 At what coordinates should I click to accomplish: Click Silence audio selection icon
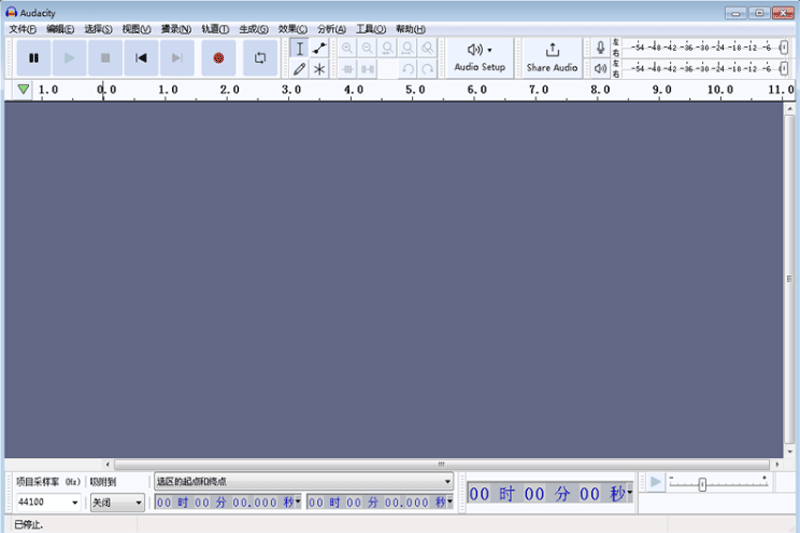click(367, 69)
